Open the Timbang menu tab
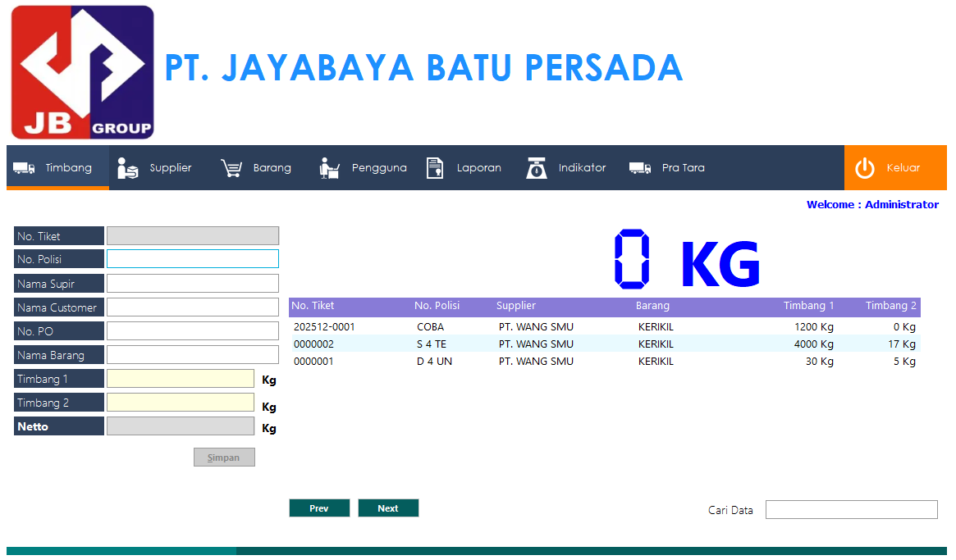Image resolution: width=956 pixels, height=560 pixels. click(x=58, y=167)
